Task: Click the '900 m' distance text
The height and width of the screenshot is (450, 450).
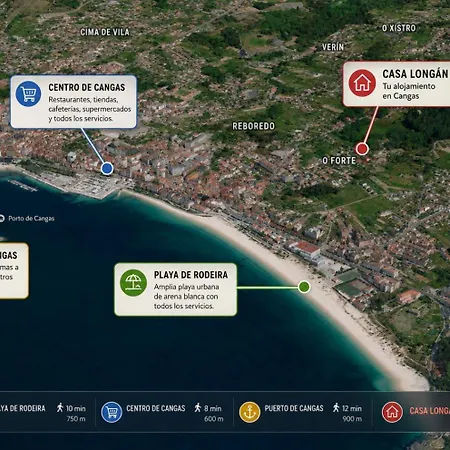Action: 352,419
